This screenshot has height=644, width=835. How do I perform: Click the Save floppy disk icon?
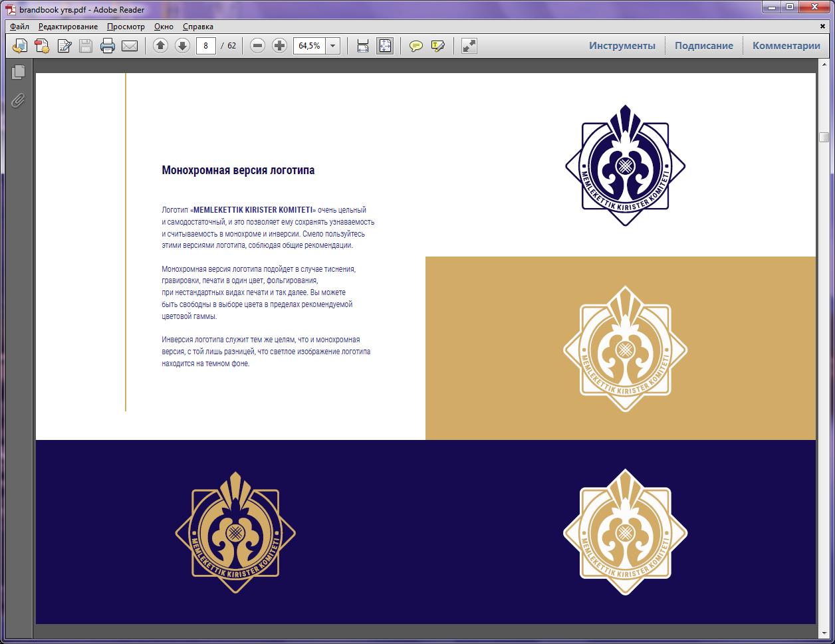[86, 46]
